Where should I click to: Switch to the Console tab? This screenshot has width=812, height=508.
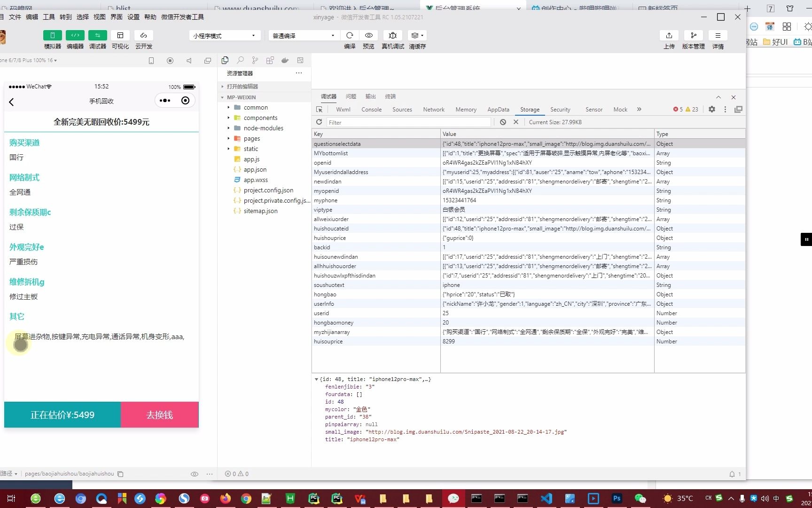click(x=371, y=110)
